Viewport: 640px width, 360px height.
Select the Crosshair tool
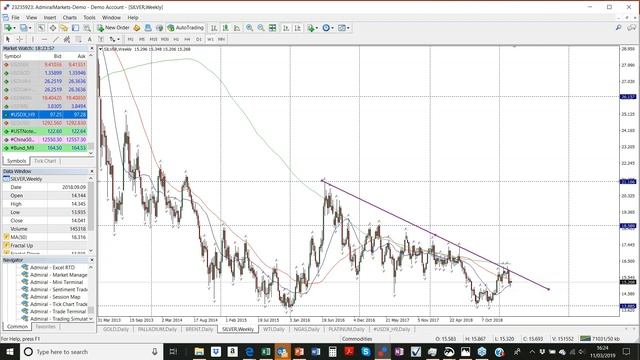(x=19, y=39)
